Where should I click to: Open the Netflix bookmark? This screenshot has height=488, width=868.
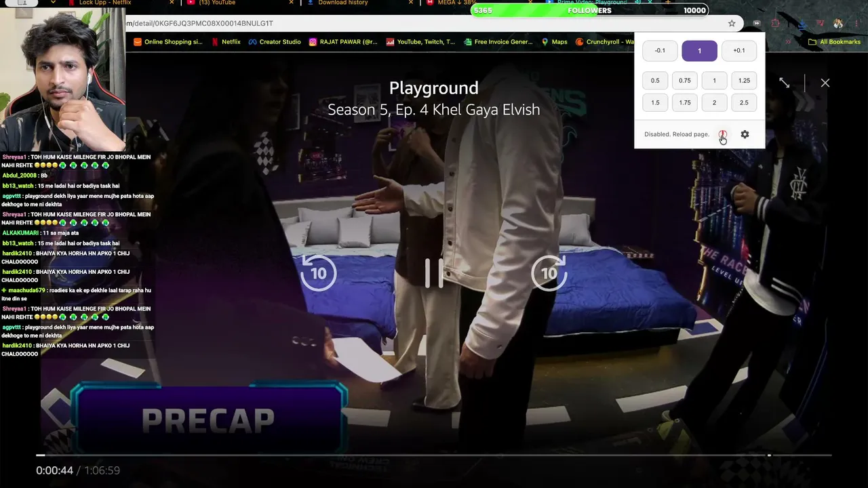[226, 42]
